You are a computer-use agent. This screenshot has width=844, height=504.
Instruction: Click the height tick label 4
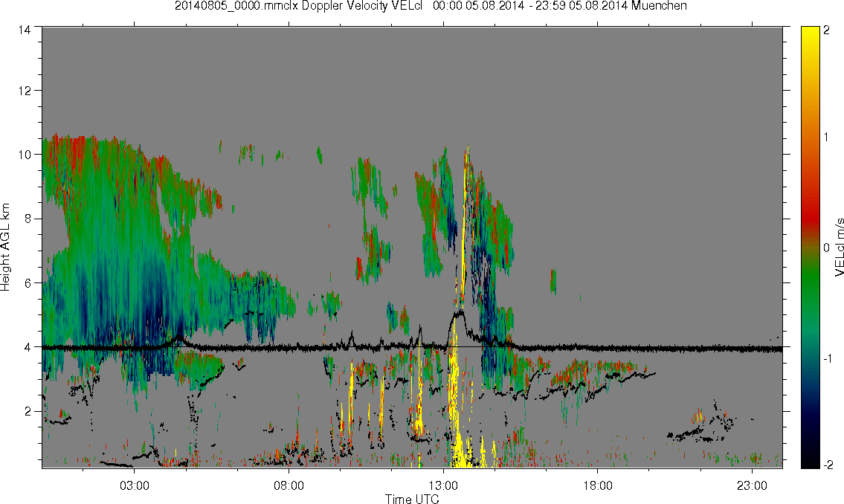[27, 347]
